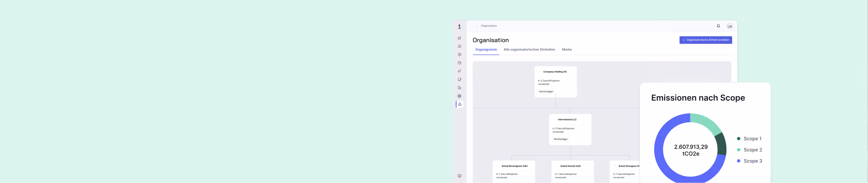Click the 't' logo in the sidebar

click(x=459, y=26)
